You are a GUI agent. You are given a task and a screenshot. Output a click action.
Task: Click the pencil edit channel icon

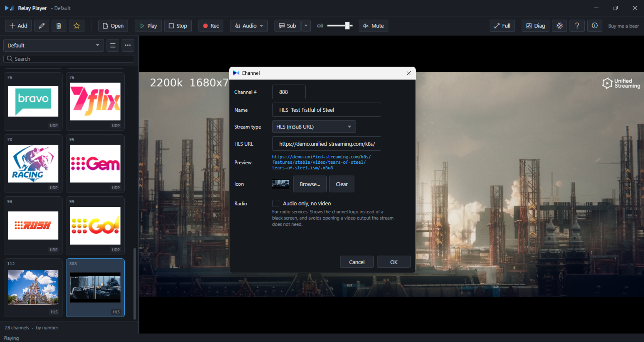42,26
